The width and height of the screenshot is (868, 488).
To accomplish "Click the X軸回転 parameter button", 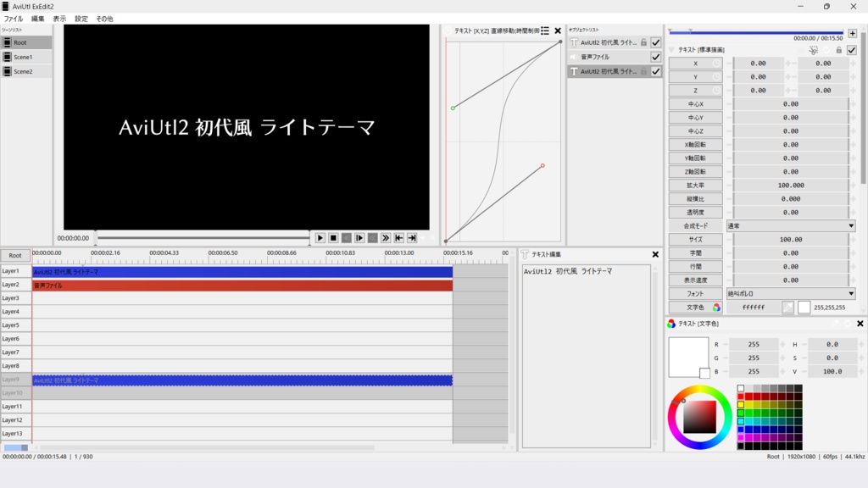I will pos(695,144).
